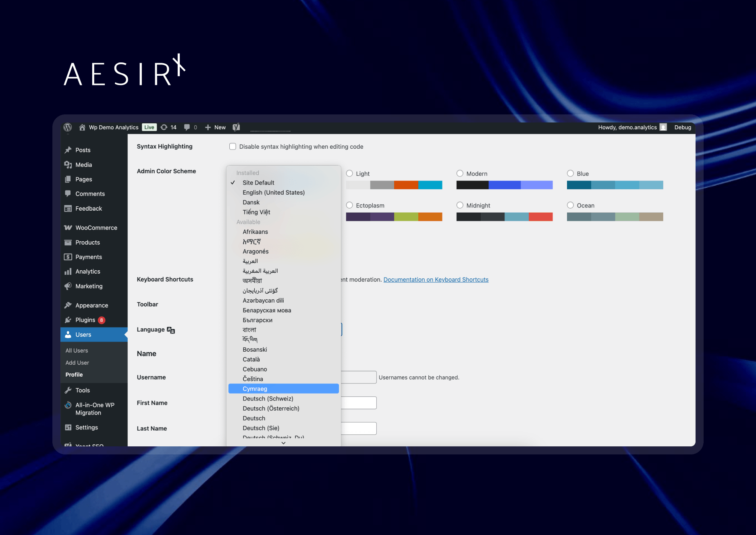
Task: Click the Ocean scheme color strip
Action: coord(615,216)
